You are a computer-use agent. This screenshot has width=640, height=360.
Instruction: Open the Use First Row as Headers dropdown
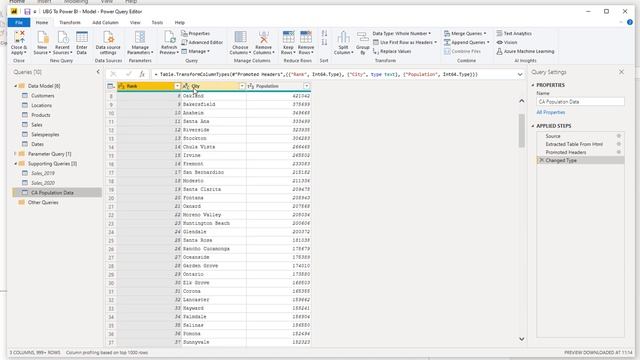(405, 42)
